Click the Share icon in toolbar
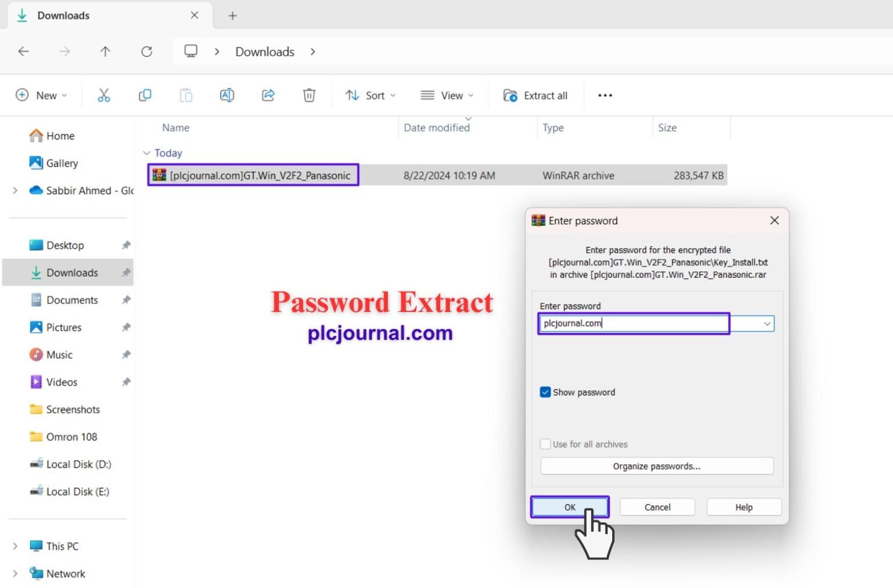The width and height of the screenshot is (893, 588). pyautogui.click(x=268, y=95)
